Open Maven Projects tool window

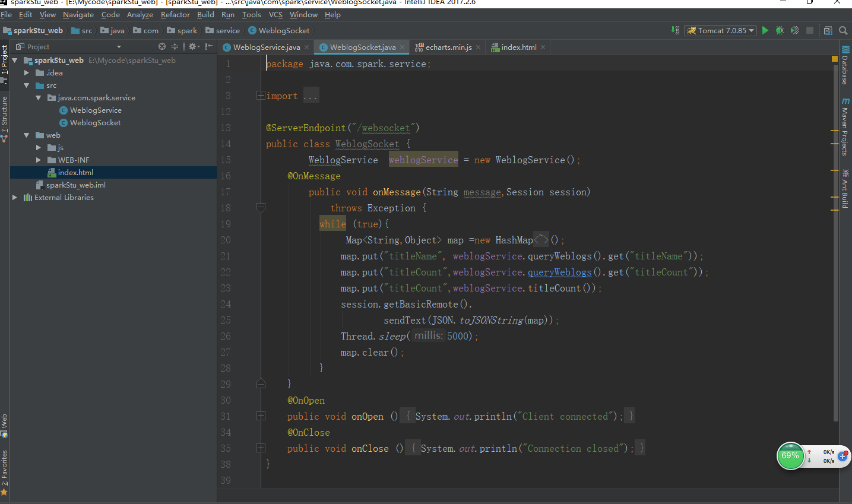pyautogui.click(x=845, y=127)
